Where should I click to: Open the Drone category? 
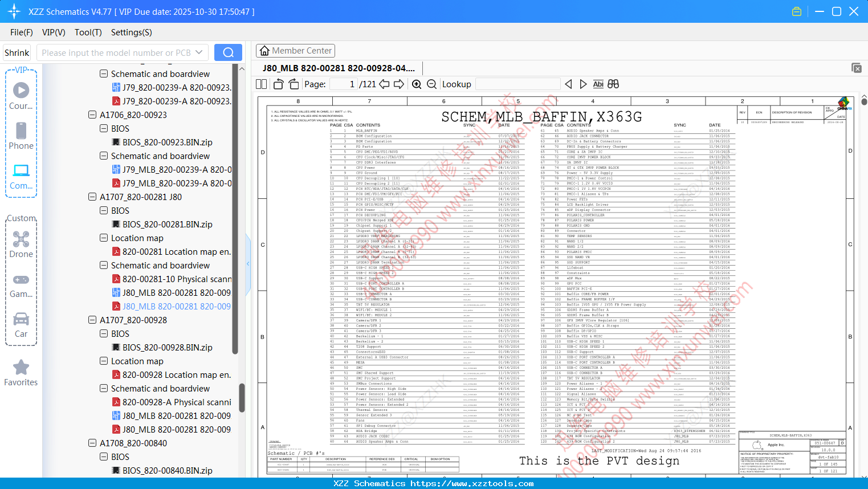pyautogui.click(x=21, y=244)
